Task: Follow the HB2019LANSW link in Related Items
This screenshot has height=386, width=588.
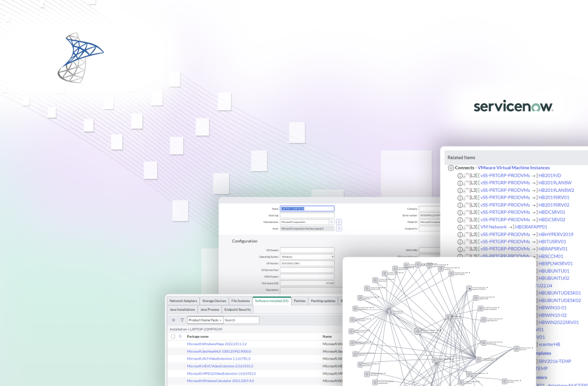Action: click(x=555, y=183)
